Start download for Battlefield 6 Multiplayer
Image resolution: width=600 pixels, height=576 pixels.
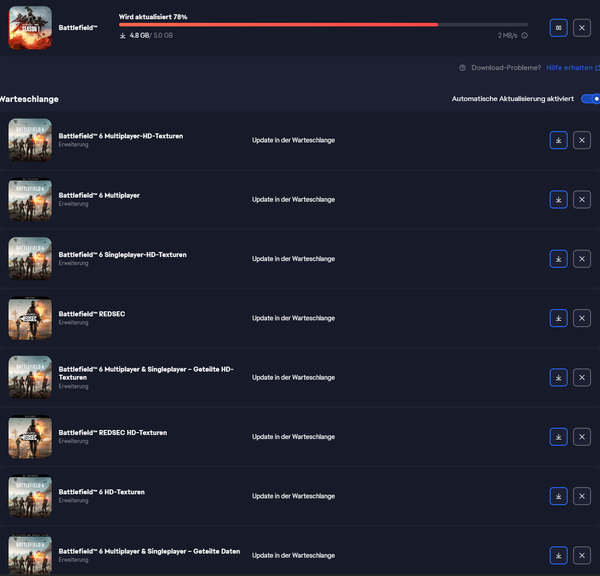(x=558, y=199)
